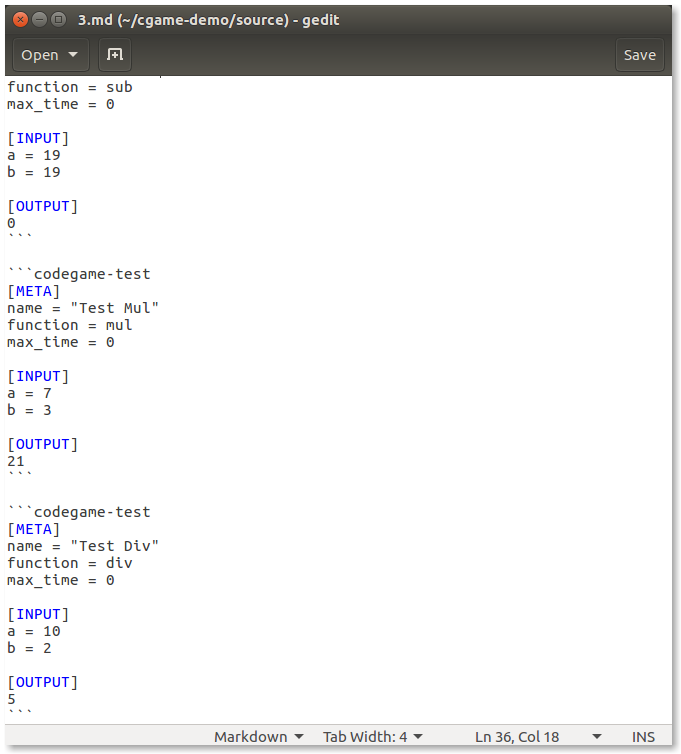
Task: Click the line 'a = 10'
Action: click(x=34, y=631)
